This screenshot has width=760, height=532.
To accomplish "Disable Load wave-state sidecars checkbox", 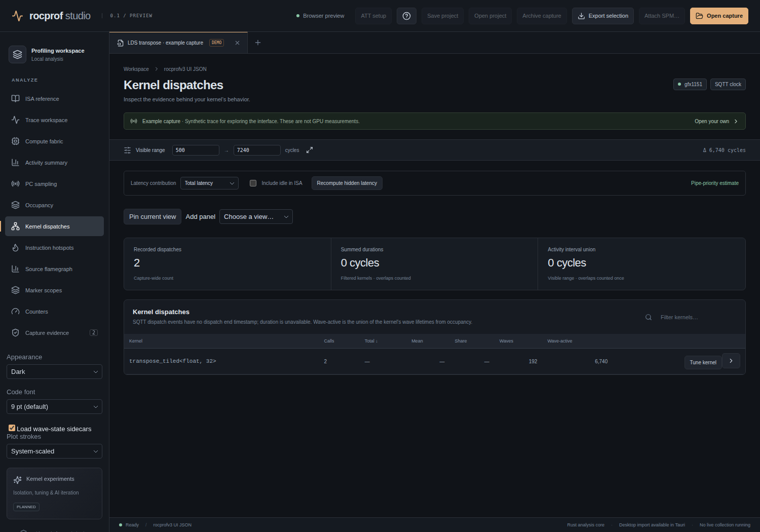I will (12, 428).
